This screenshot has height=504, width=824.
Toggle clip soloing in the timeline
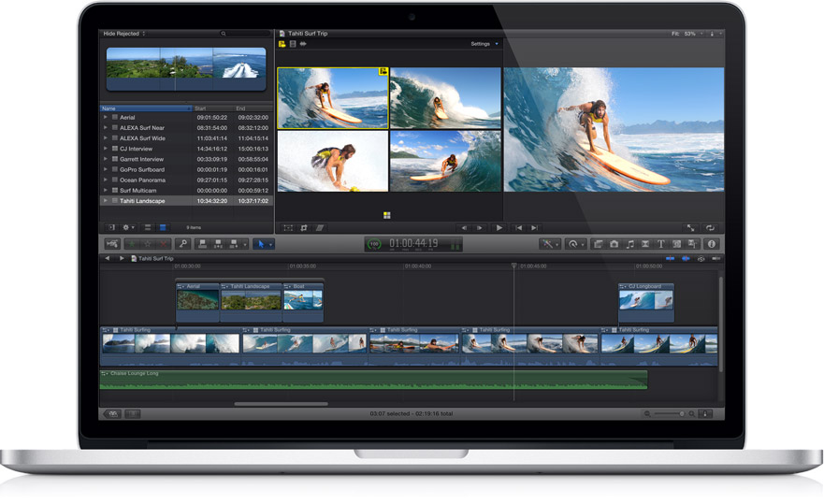coord(701,259)
